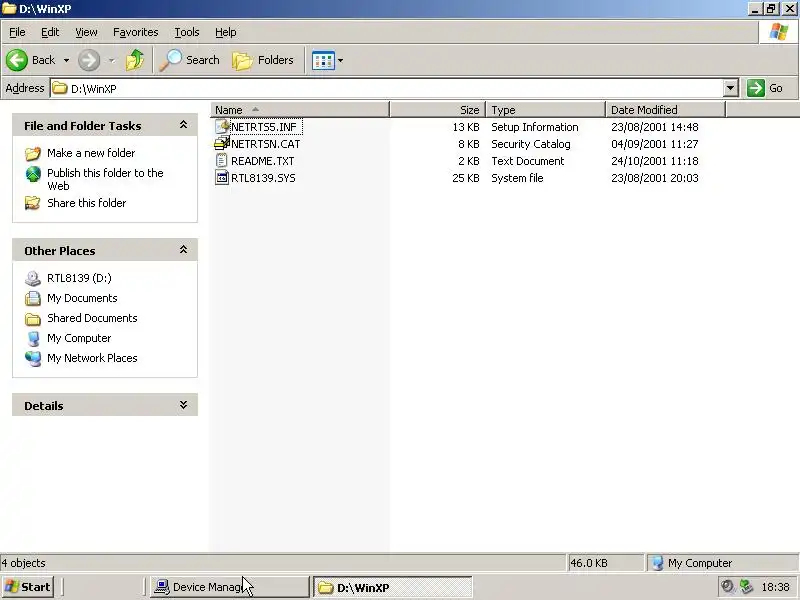
Task: Switch to Device Manager taskbar button
Action: point(230,587)
